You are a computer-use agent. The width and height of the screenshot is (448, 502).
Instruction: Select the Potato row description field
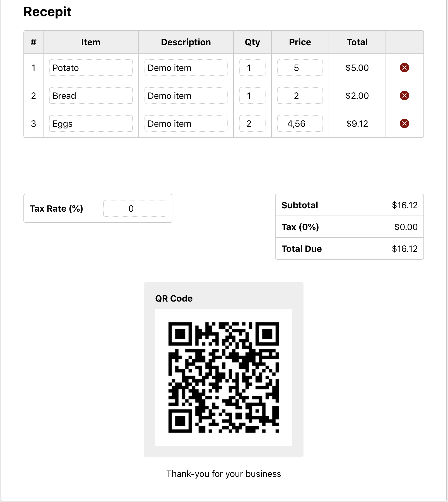(186, 68)
